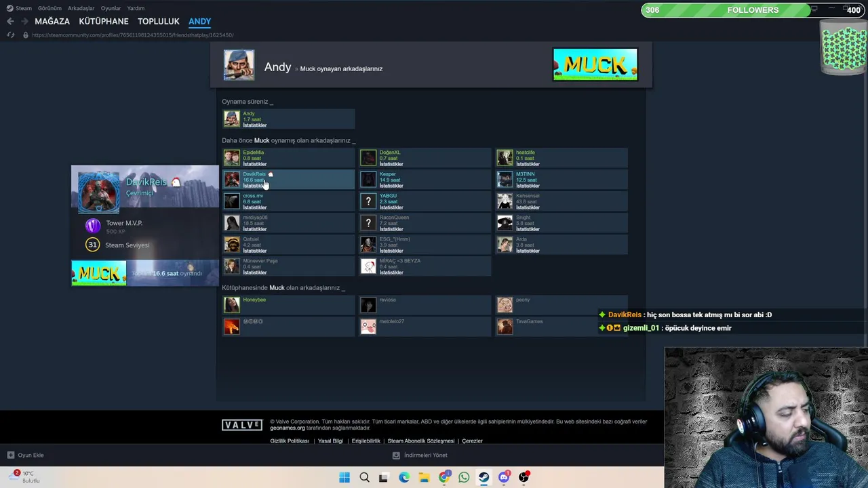The width and height of the screenshot is (868, 488).
Task: Open Gizlilik Politikası link
Action: pyautogui.click(x=290, y=441)
